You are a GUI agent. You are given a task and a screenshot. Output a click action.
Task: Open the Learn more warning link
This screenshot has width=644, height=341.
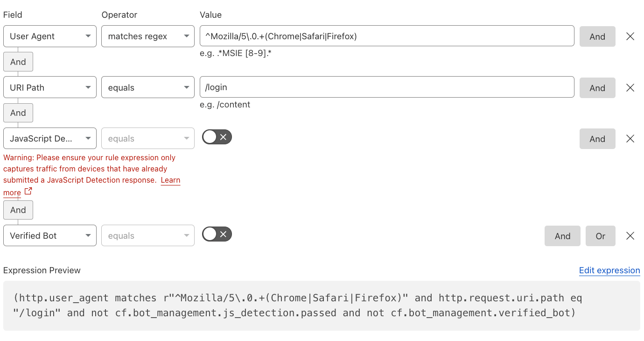pos(170,180)
